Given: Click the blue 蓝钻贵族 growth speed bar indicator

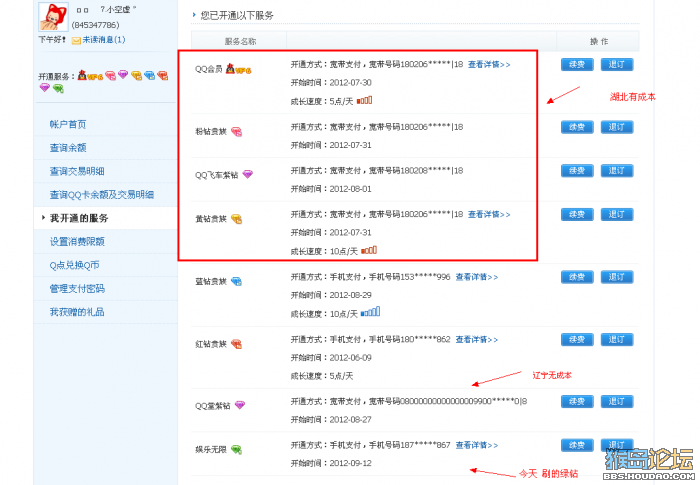Looking at the screenshot, I should (x=371, y=312).
